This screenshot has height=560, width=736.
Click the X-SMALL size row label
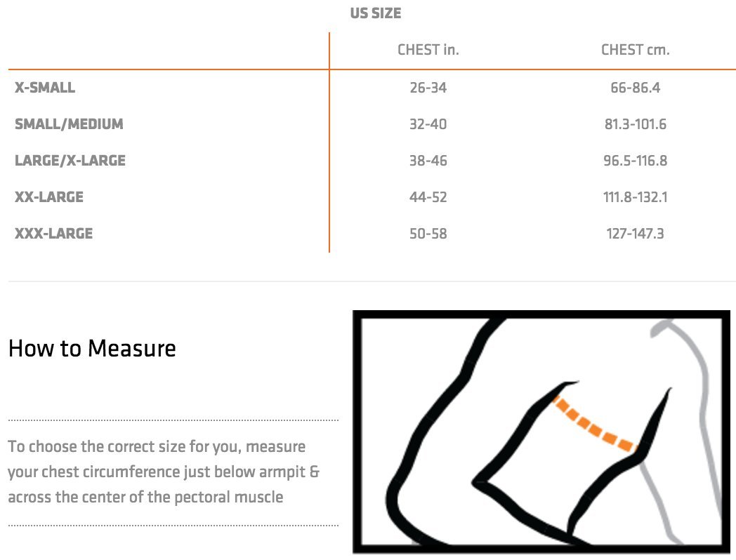[x=45, y=88]
